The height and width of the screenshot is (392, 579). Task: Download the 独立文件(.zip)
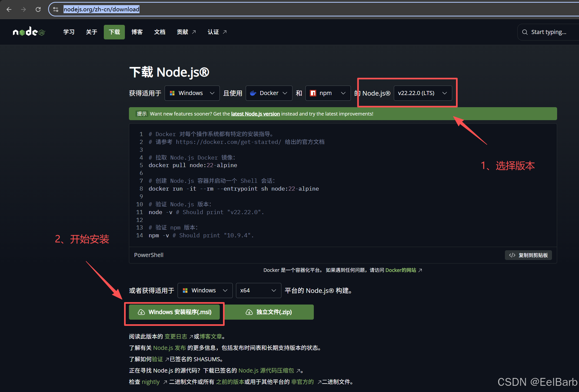(x=269, y=312)
